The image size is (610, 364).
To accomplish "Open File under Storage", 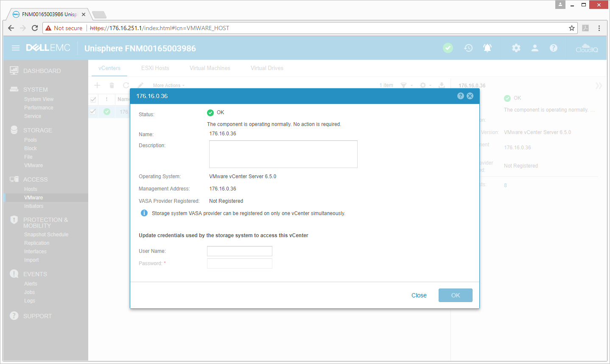I will (28, 157).
